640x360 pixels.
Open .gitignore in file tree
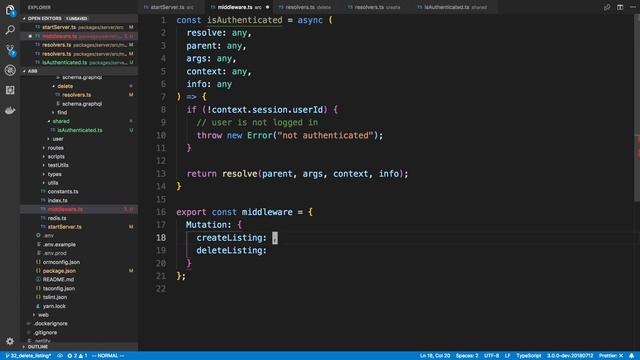(46, 333)
